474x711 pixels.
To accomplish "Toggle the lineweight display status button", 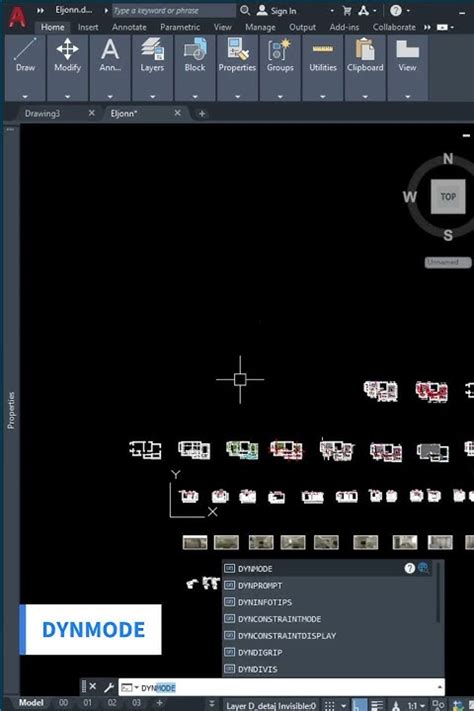I will point(377,706).
